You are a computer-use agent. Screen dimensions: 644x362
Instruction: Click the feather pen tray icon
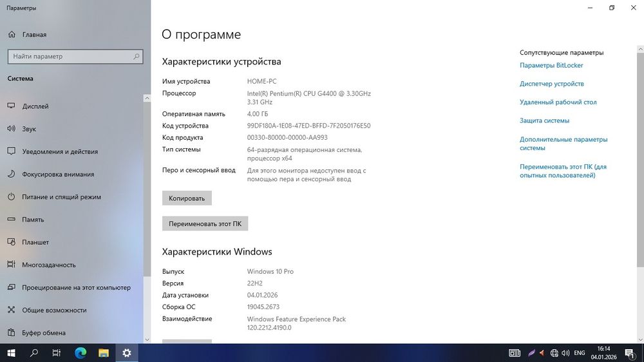[531, 353]
